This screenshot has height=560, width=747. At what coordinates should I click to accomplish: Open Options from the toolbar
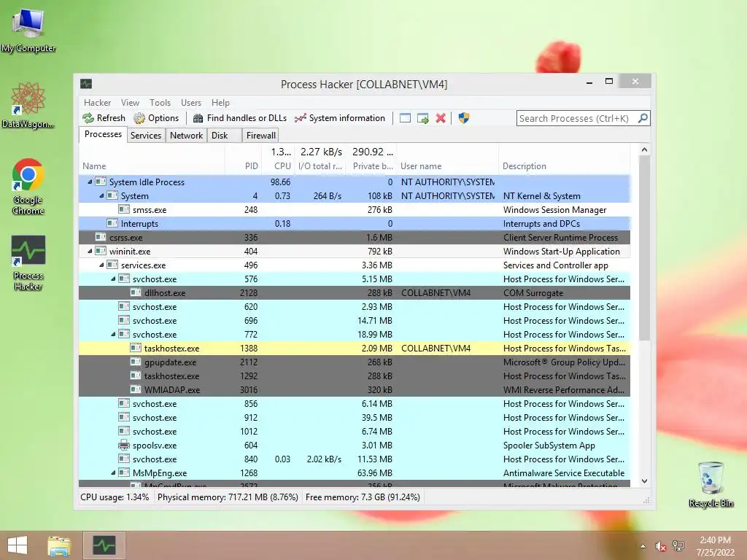156,118
